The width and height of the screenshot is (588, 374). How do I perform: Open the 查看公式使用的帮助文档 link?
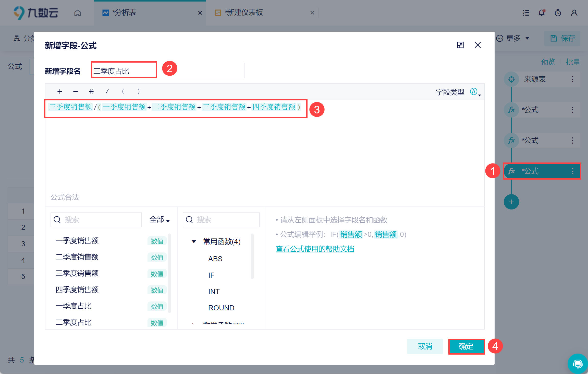point(315,249)
